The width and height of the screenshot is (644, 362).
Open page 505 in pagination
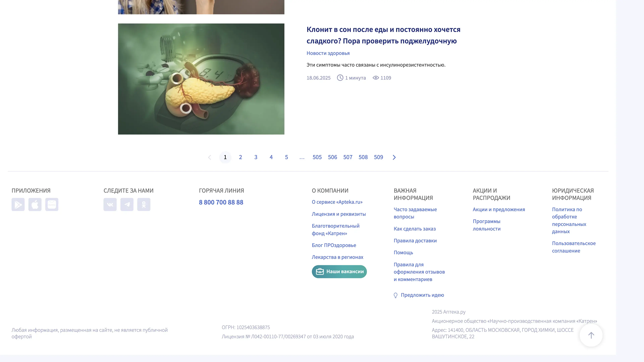pos(317,157)
